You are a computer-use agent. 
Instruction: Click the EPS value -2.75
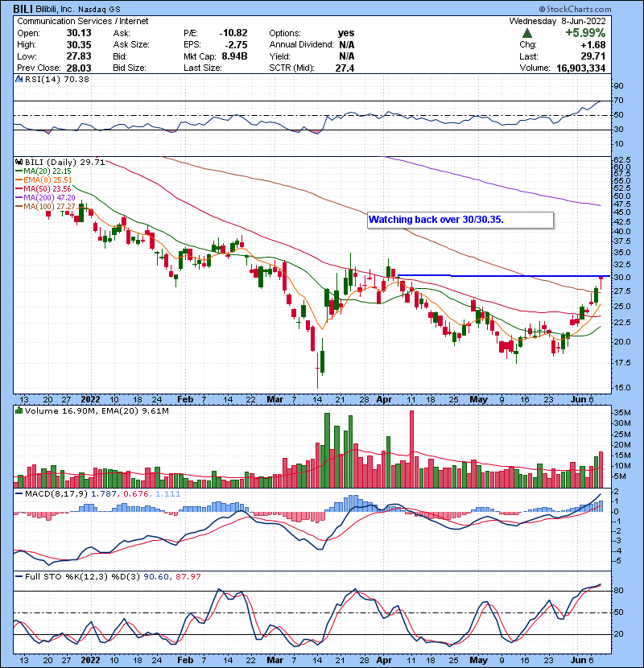click(x=236, y=44)
